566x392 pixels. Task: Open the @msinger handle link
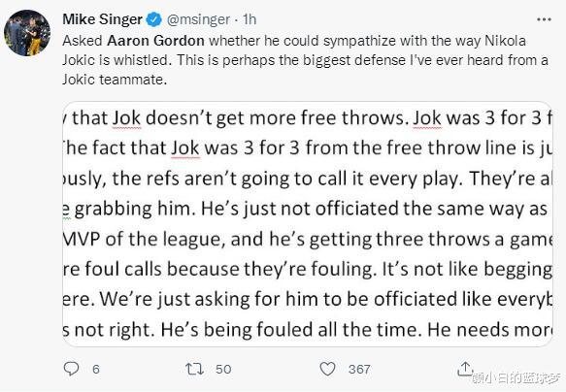point(198,19)
